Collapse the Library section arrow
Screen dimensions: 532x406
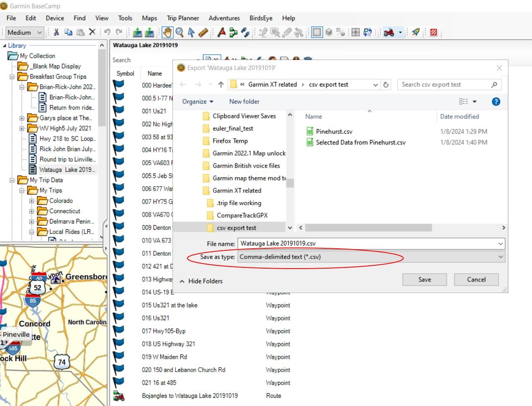tap(5, 46)
